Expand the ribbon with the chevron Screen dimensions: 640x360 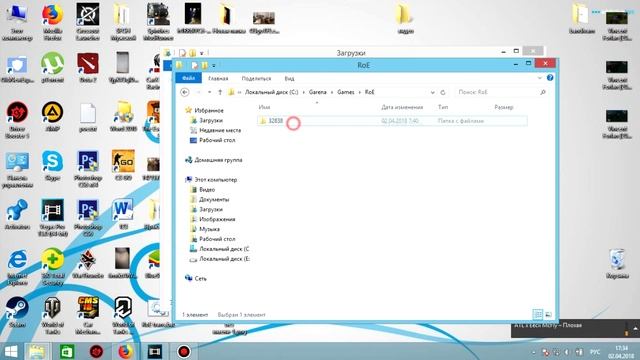(539, 78)
